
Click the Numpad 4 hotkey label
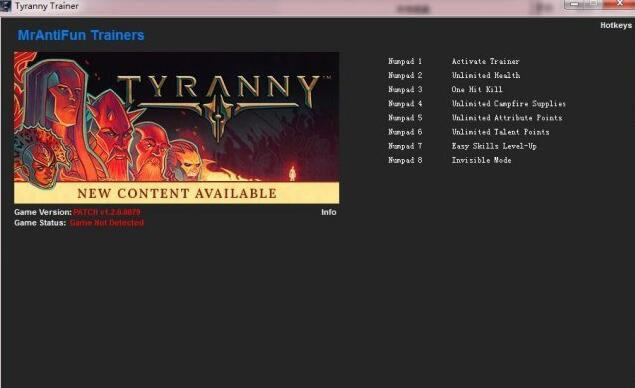405,104
